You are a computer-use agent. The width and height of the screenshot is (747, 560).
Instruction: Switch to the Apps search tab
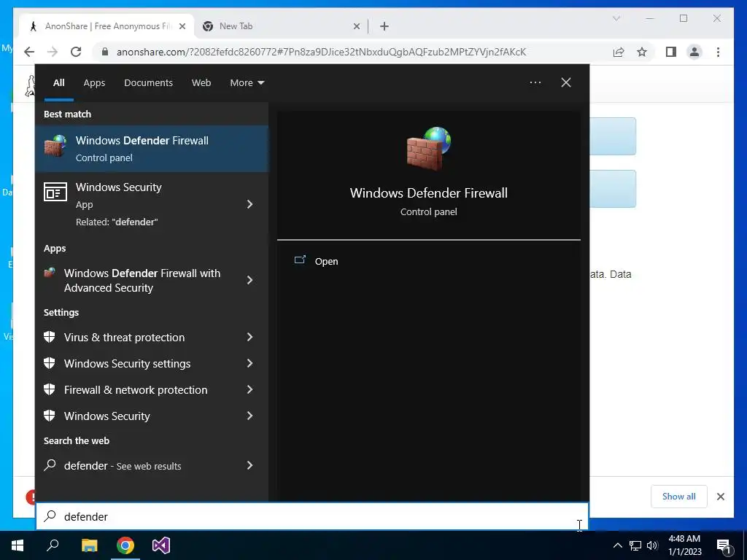click(94, 83)
